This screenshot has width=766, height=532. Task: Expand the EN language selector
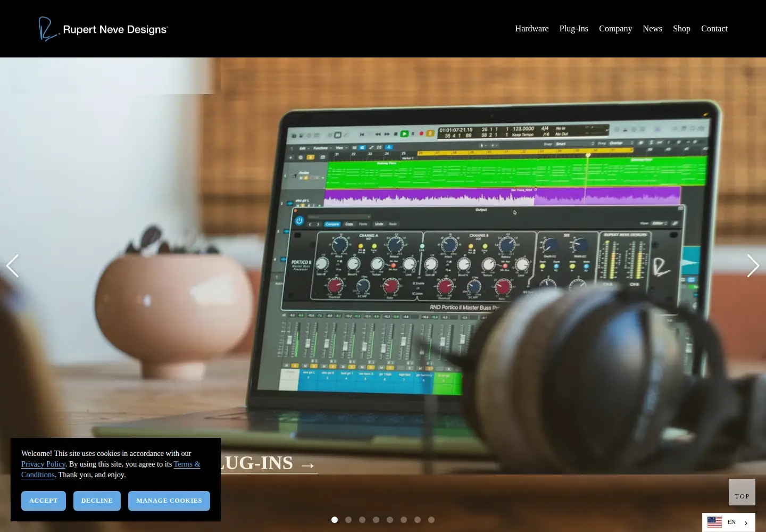(x=729, y=522)
